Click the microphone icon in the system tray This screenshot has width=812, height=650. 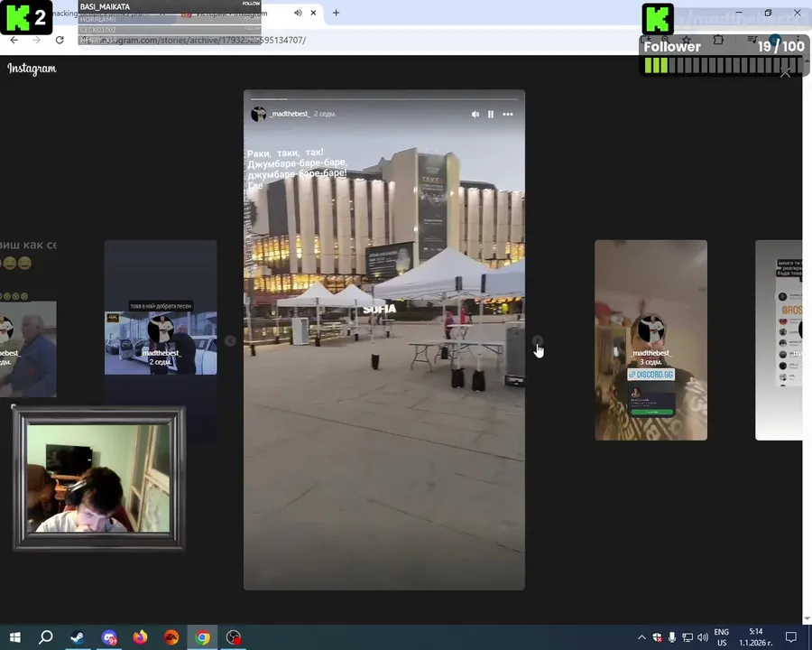(x=671, y=637)
